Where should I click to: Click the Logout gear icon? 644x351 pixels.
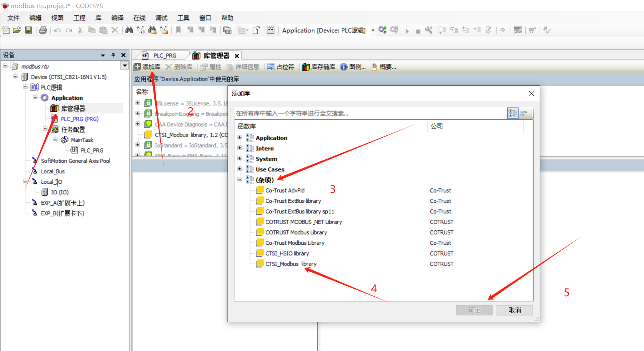394,30
